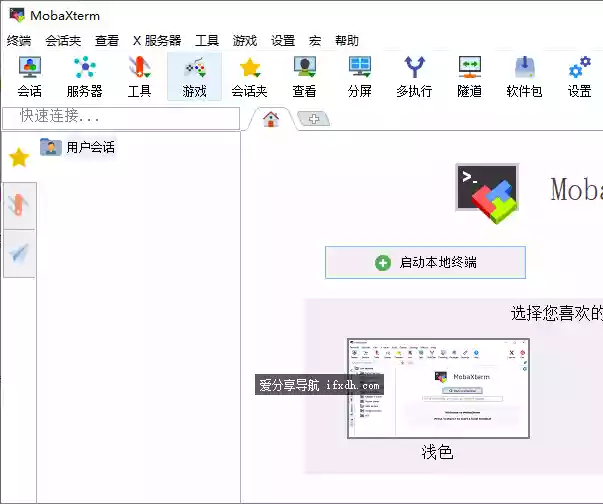The width and height of the screenshot is (603, 504).
Task: Open the 工具 menu in menu bar
Action: click(x=207, y=40)
